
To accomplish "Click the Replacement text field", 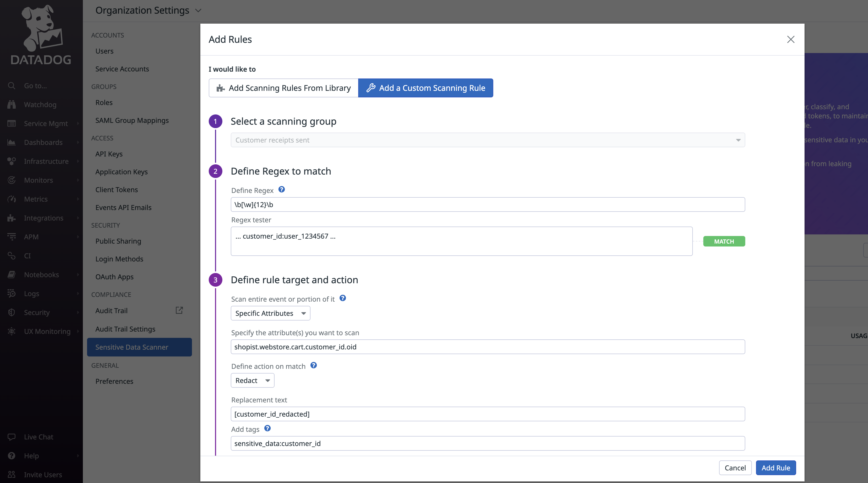I will [487, 414].
